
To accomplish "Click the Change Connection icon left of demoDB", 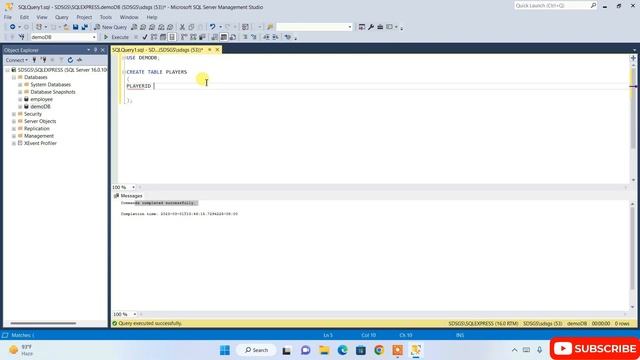I will tap(22, 37).
